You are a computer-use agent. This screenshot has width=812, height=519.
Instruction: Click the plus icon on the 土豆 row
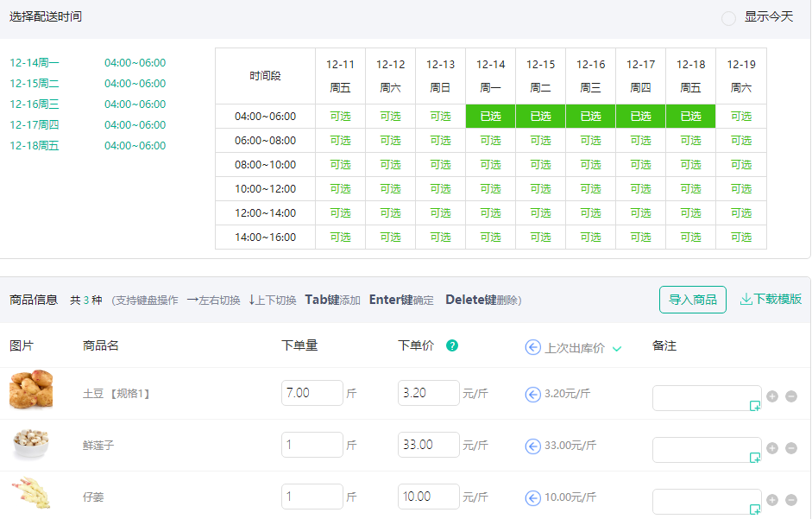(x=772, y=397)
